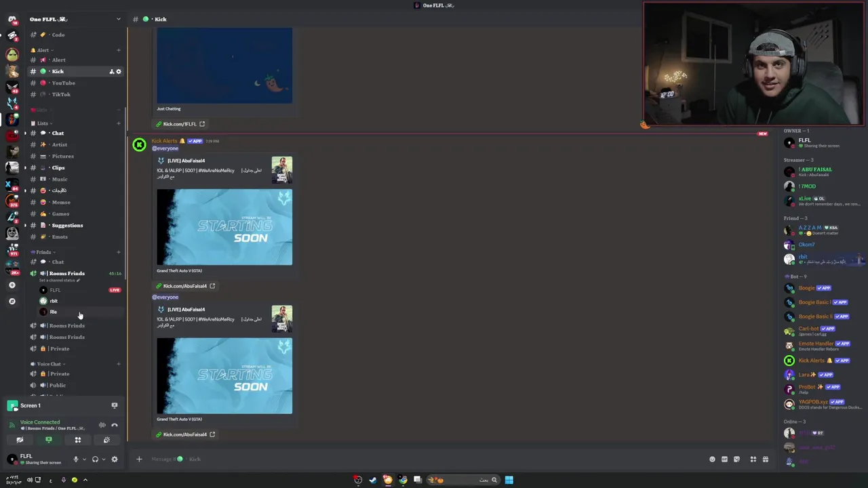Open the Artist channel
Screen dimensions: 868x488
[x=75, y=144]
